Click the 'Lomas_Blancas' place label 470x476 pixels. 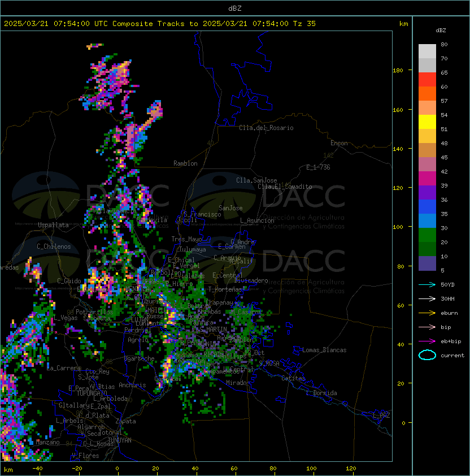click(x=324, y=350)
